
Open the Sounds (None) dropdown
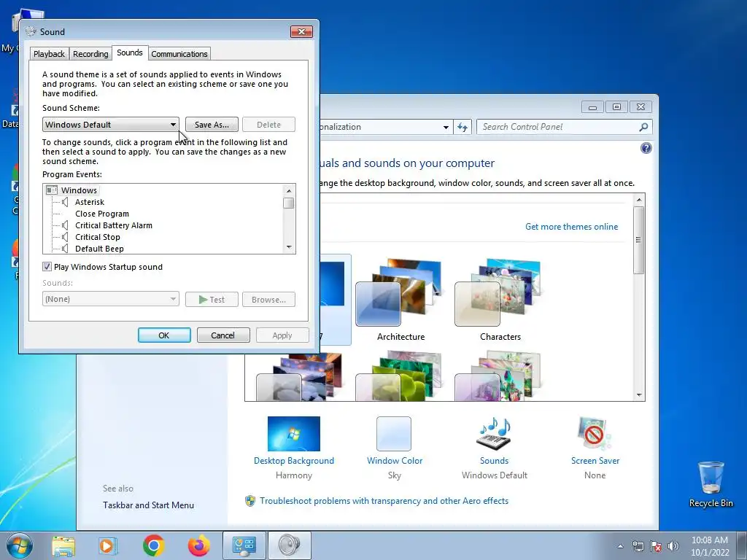pyautogui.click(x=111, y=299)
